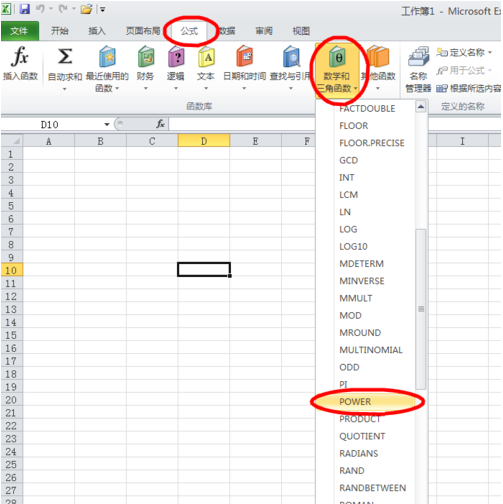Select row 10 header

click(x=11, y=270)
